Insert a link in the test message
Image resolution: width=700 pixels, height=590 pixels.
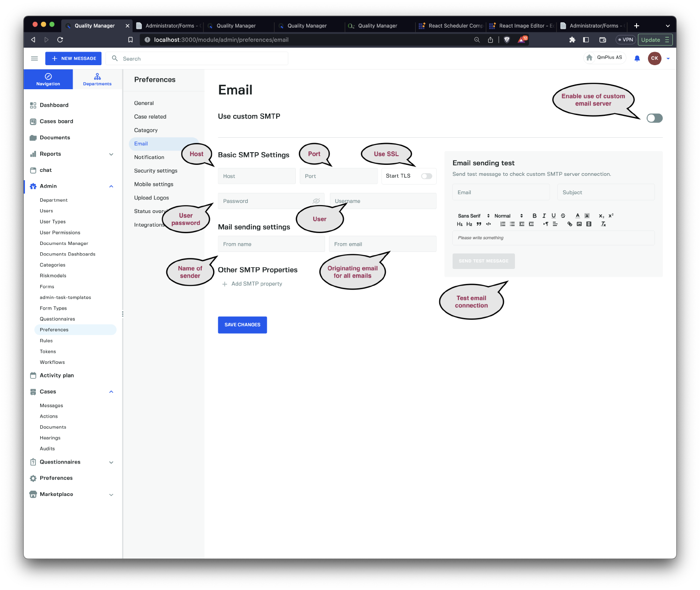point(570,224)
